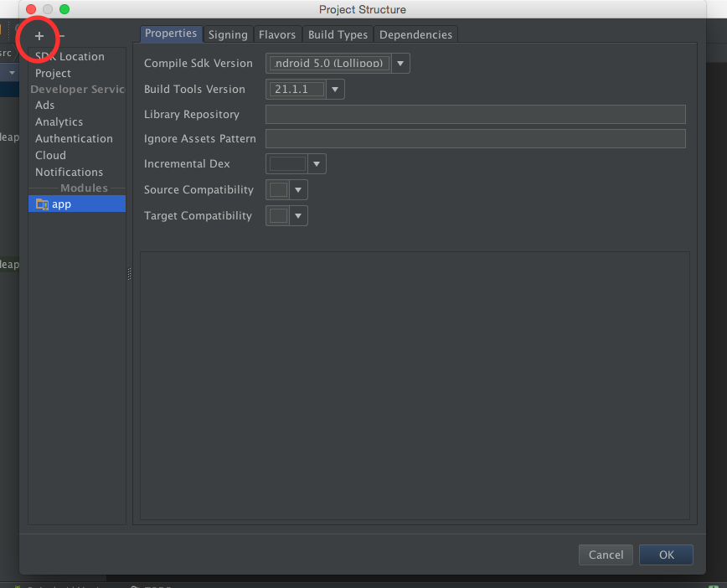The width and height of the screenshot is (727, 588).
Task: Click the Cancel button
Action: point(606,554)
